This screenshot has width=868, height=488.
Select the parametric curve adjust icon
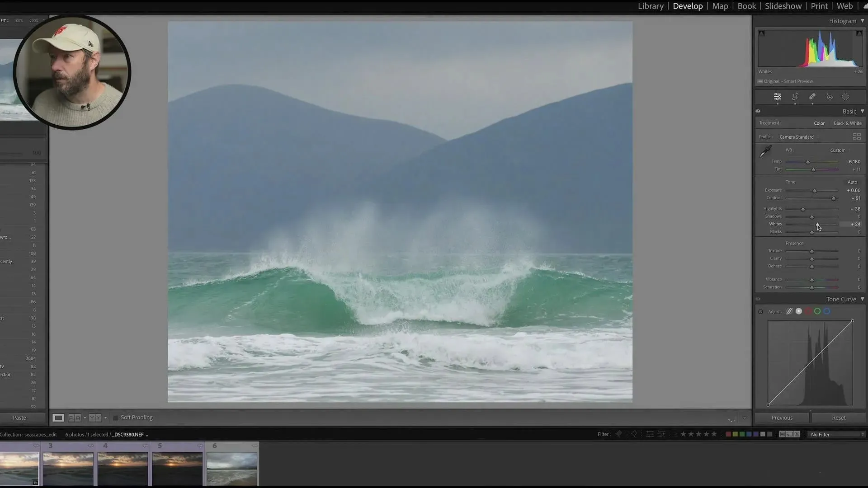789,311
